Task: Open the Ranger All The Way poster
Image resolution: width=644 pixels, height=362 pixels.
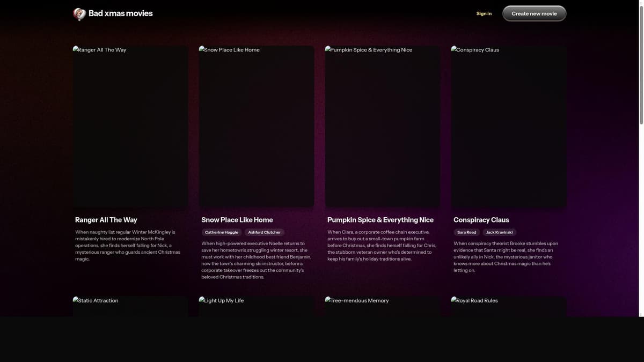Action: (x=130, y=127)
